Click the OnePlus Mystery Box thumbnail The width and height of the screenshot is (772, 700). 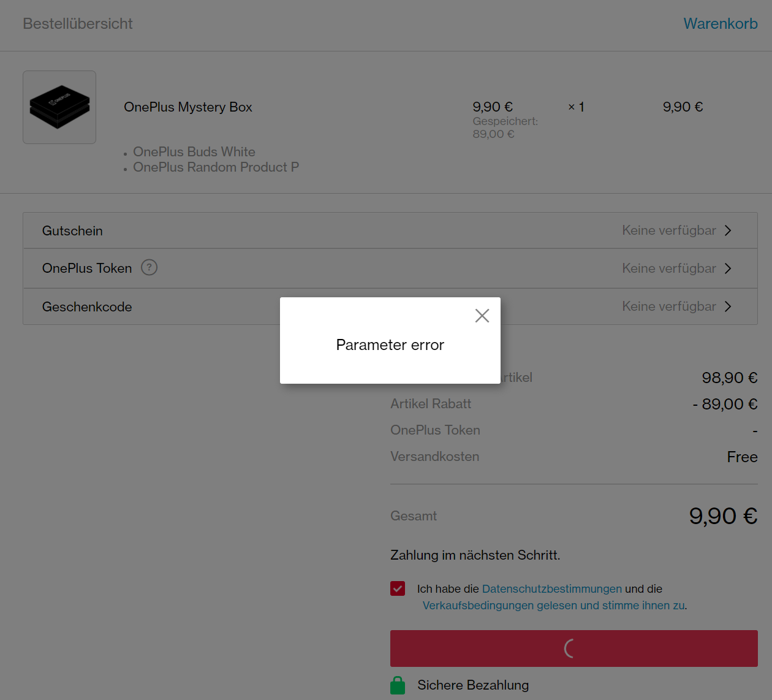59,107
